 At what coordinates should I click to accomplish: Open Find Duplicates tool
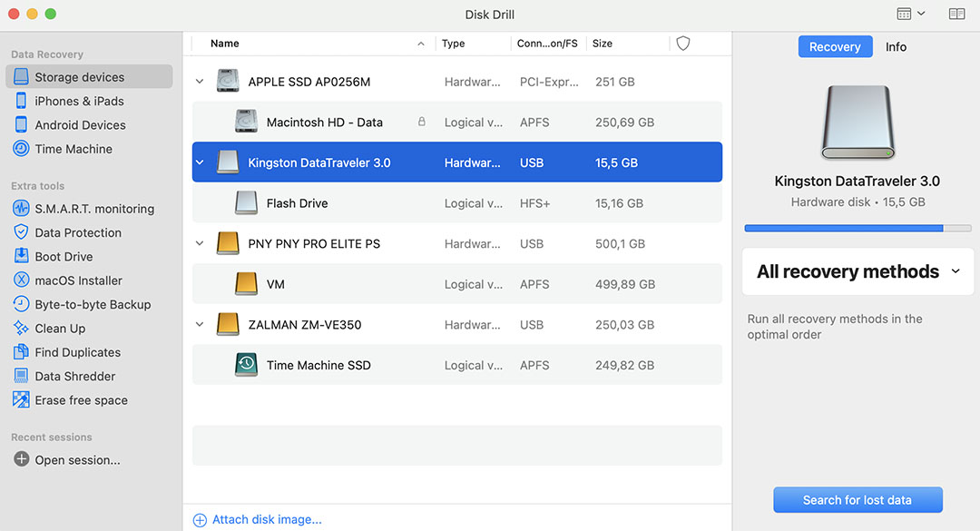[77, 352]
